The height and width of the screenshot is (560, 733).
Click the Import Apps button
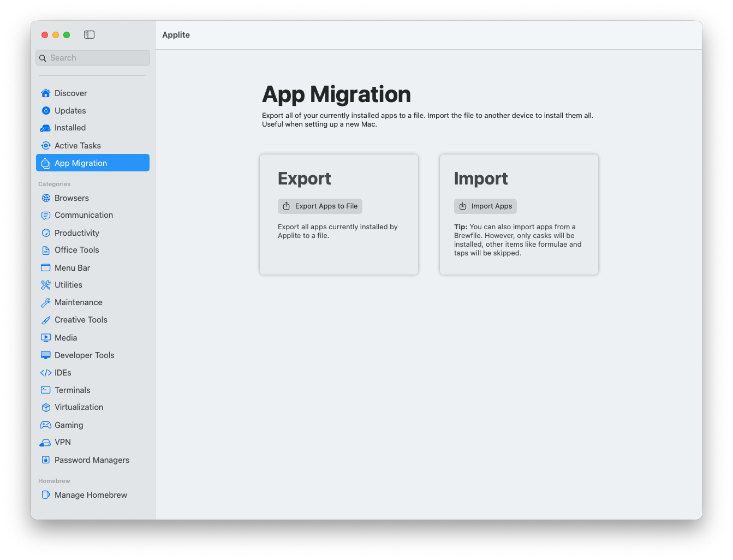485,206
